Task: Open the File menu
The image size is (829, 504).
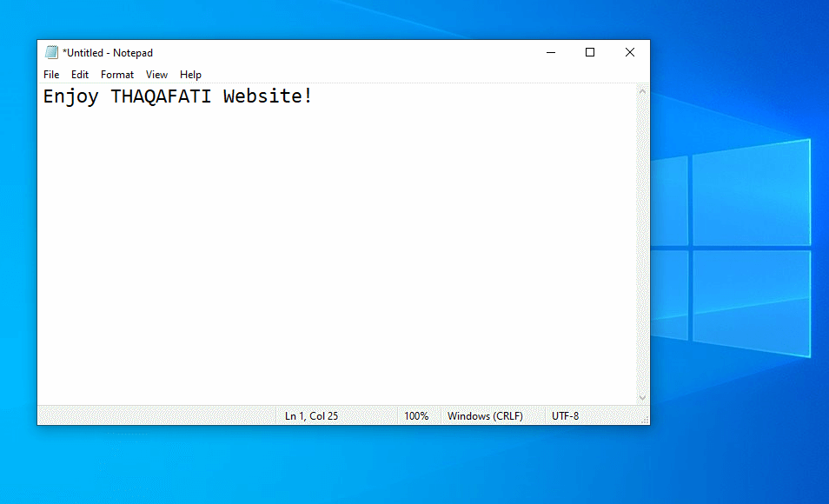Action: (x=51, y=75)
